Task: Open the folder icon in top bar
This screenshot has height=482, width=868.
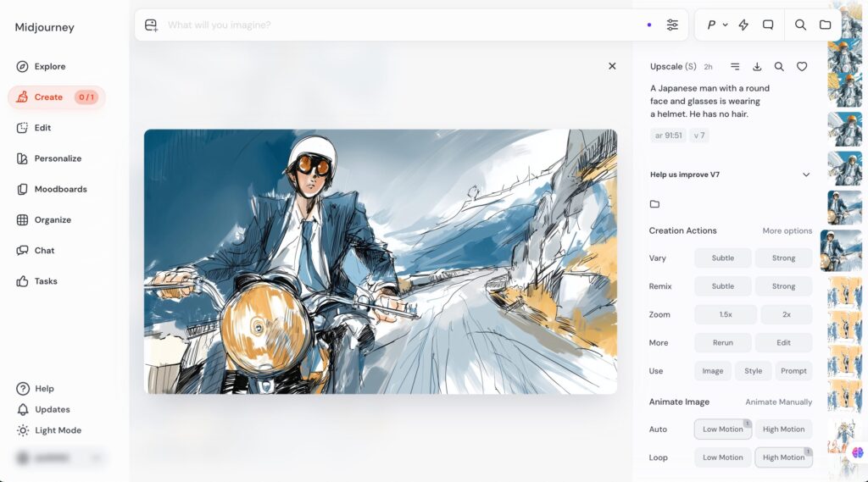Action: pyautogui.click(x=825, y=25)
